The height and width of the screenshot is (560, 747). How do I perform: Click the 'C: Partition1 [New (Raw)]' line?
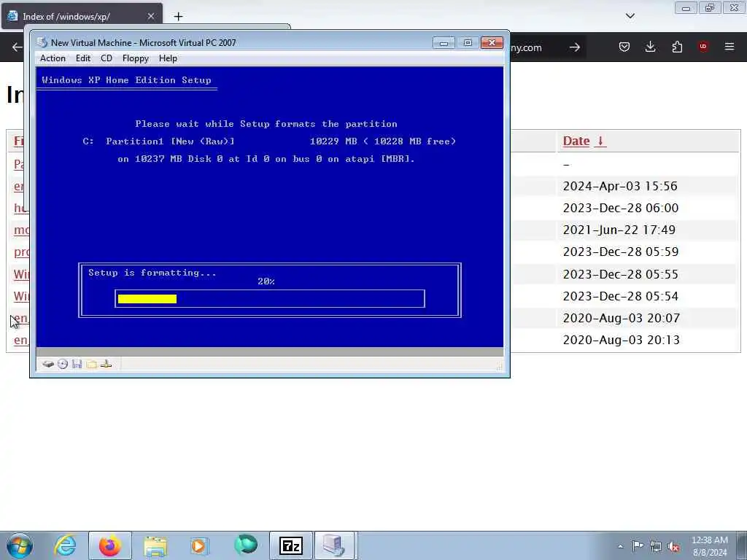158,141
